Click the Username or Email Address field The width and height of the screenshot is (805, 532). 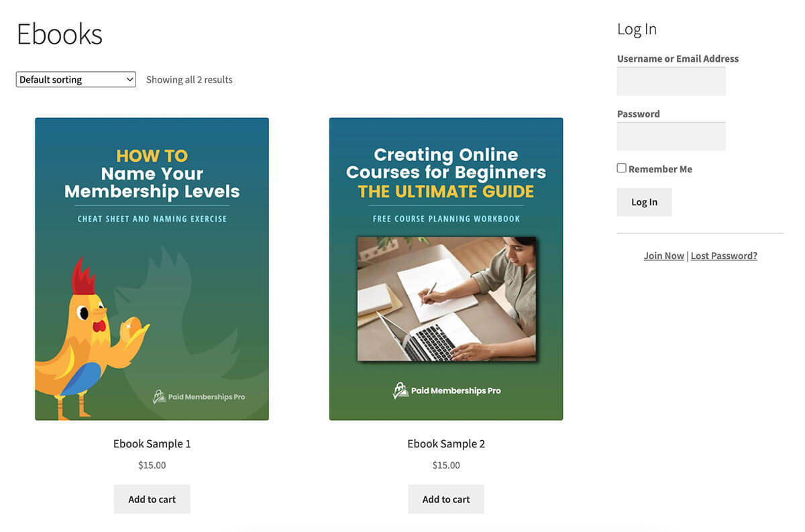pyautogui.click(x=672, y=81)
